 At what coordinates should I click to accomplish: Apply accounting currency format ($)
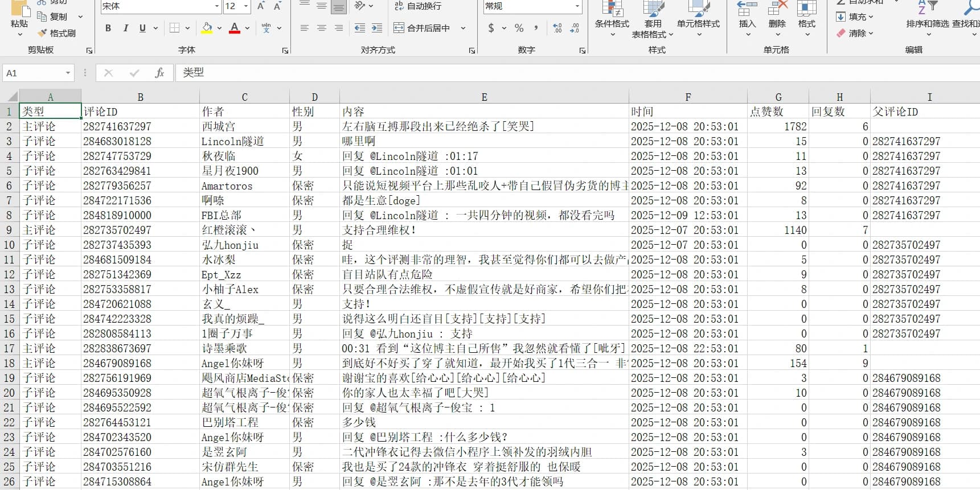(x=491, y=28)
